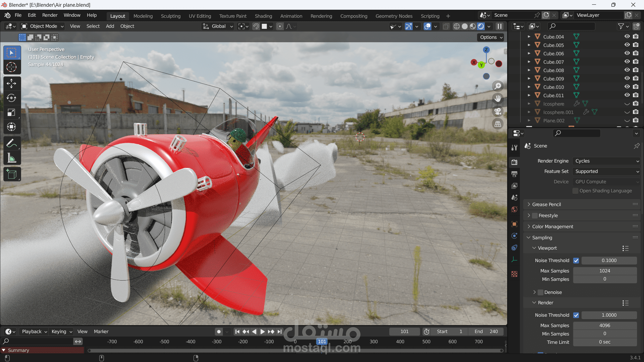The height and width of the screenshot is (362, 644).
Task: Pause the viewport render preview
Action: click(499, 26)
